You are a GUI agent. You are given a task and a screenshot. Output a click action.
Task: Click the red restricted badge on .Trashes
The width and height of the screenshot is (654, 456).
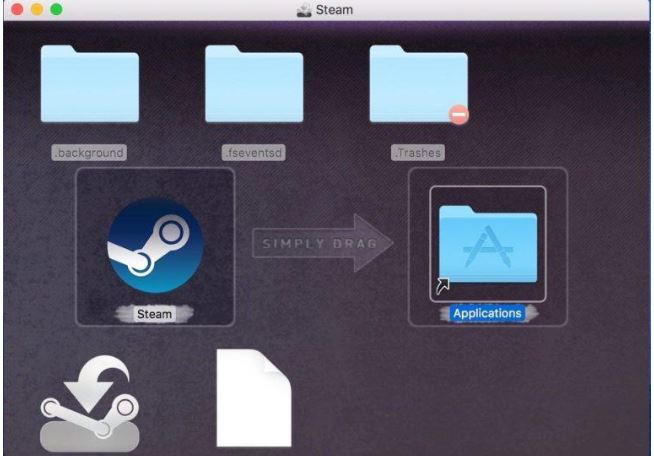(x=459, y=115)
